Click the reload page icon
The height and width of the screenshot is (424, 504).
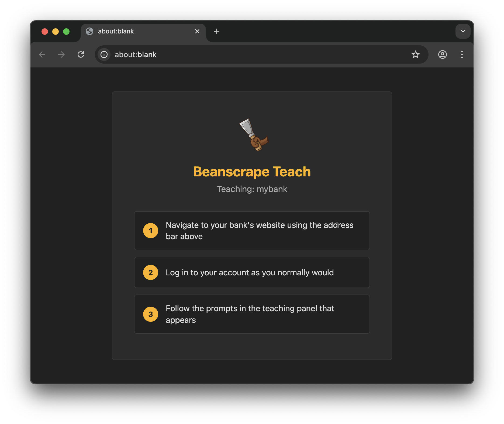(81, 55)
